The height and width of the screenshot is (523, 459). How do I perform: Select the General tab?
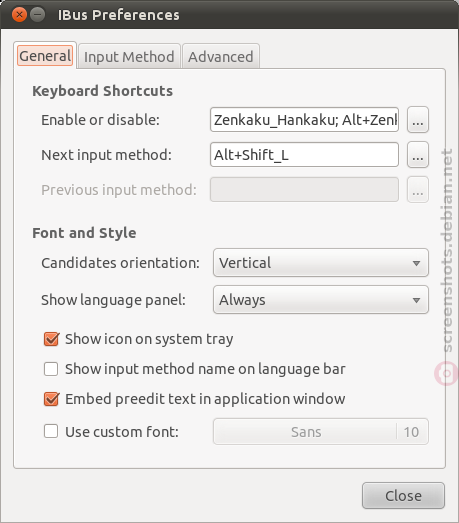pyautogui.click(x=45, y=56)
